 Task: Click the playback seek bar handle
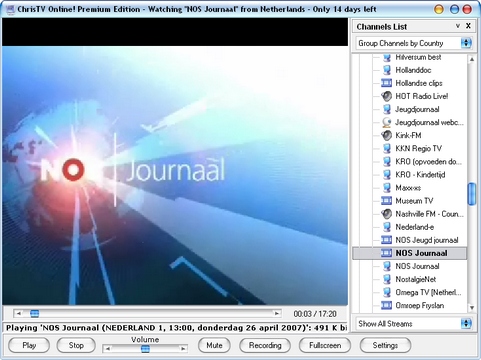coord(34,313)
